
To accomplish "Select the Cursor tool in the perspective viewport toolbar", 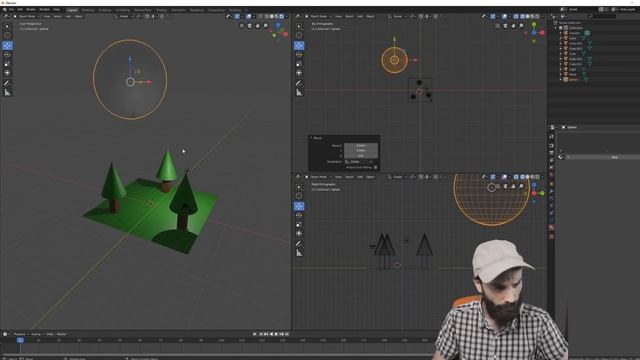I will coord(7,36).
